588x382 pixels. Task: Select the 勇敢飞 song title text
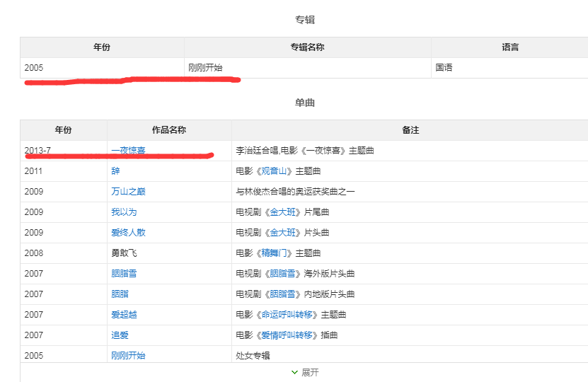pos(124,253)
